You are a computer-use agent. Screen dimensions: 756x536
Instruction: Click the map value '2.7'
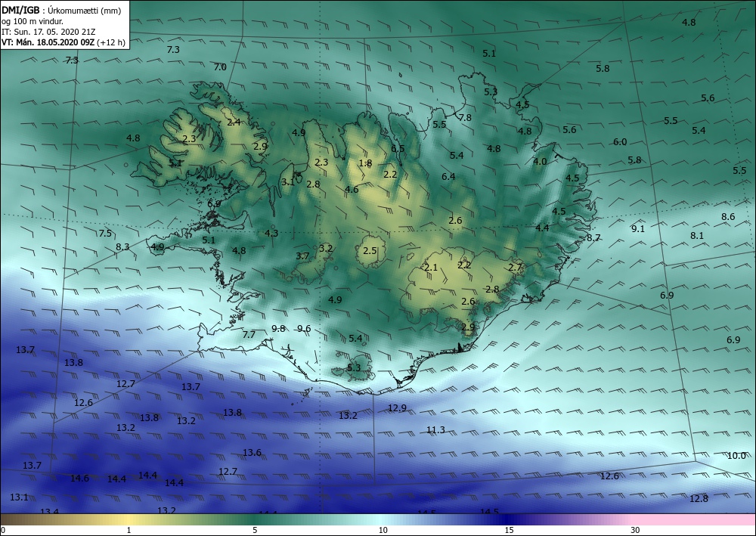515,267
